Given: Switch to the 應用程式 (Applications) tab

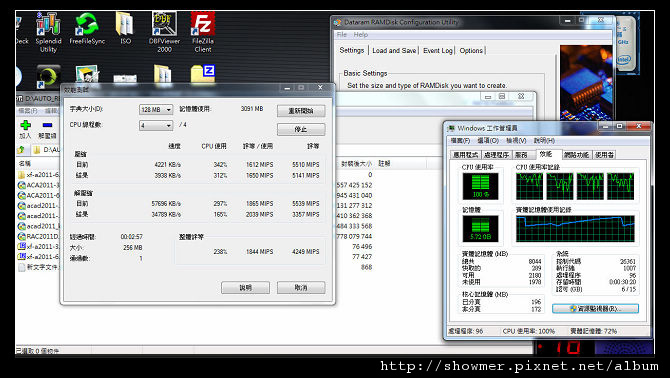Looking at the screenshot, I should click(466, 155).
